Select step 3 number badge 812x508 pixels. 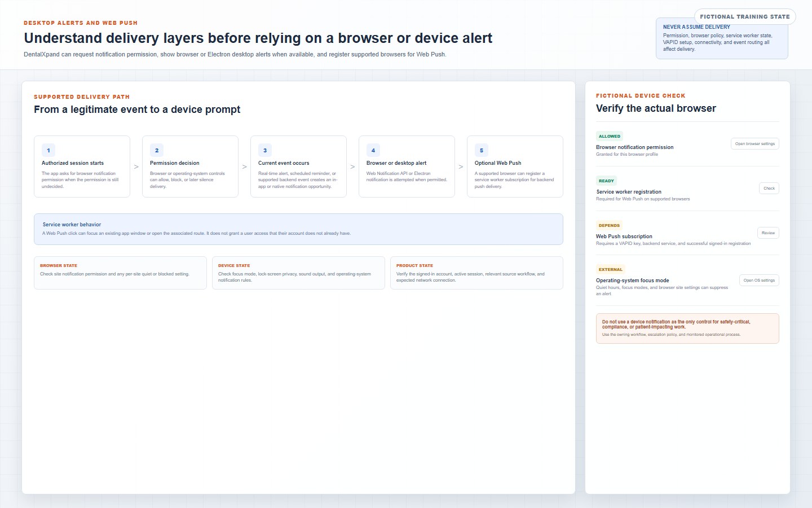pyautogui.click(x=265, y=150)
